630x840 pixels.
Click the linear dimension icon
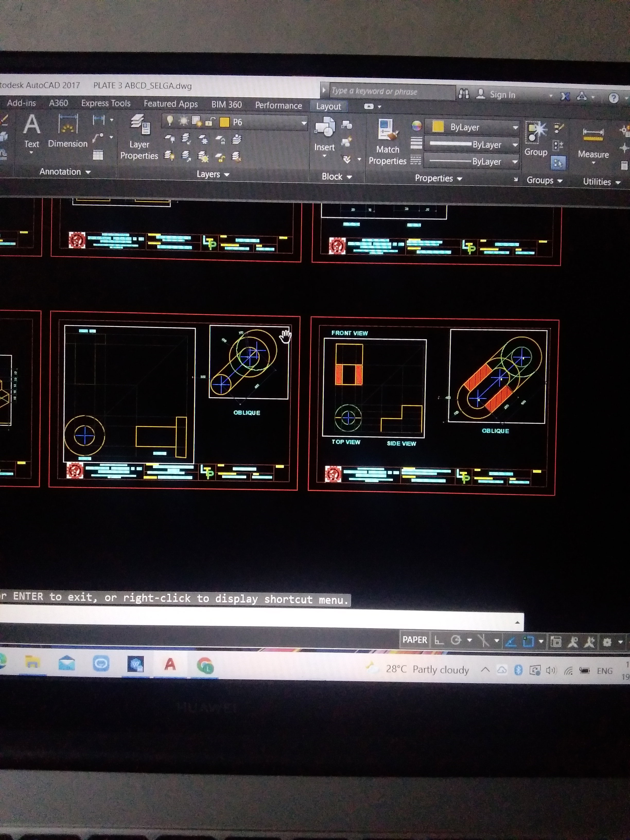(98, 120)
